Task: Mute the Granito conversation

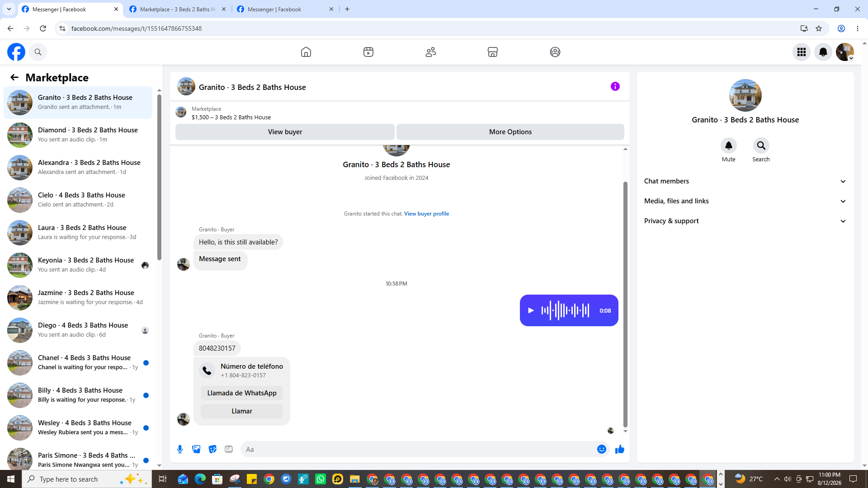Action: coord(729,145)
